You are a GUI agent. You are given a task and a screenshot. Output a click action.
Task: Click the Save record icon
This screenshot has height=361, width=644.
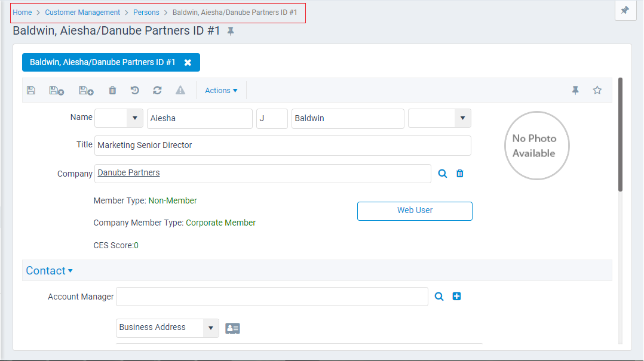coord(31,90)
